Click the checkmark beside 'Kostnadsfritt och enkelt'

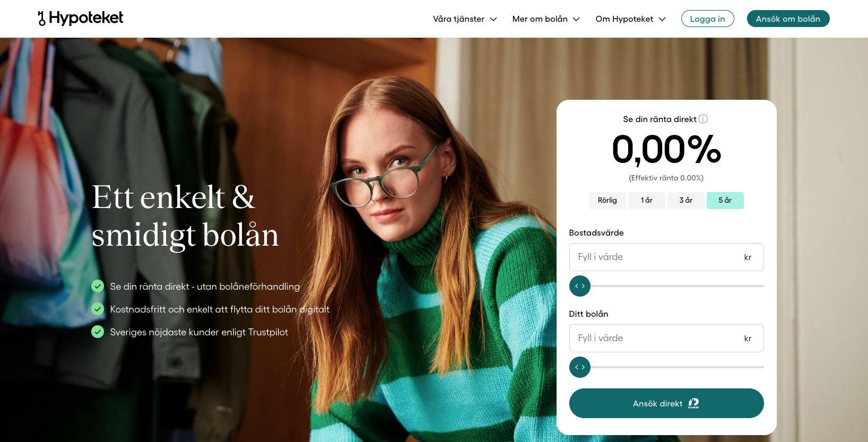[98, 309]
